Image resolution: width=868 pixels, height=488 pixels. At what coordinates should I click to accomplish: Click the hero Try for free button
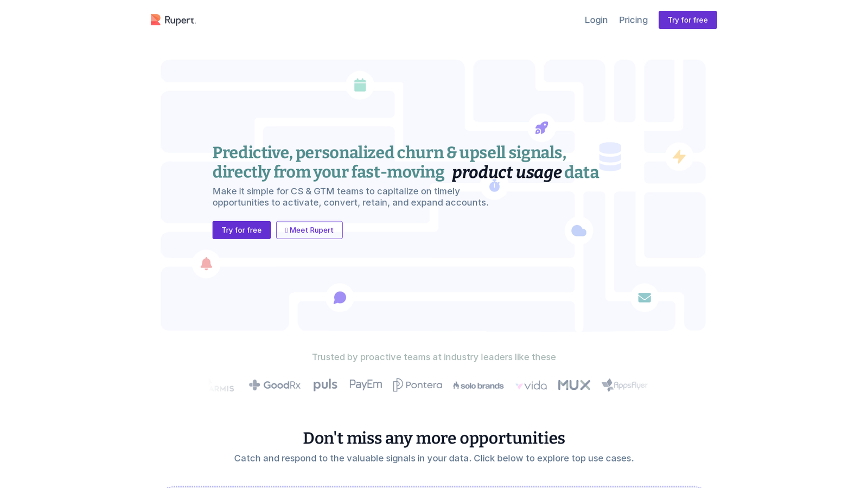[241, 230]
